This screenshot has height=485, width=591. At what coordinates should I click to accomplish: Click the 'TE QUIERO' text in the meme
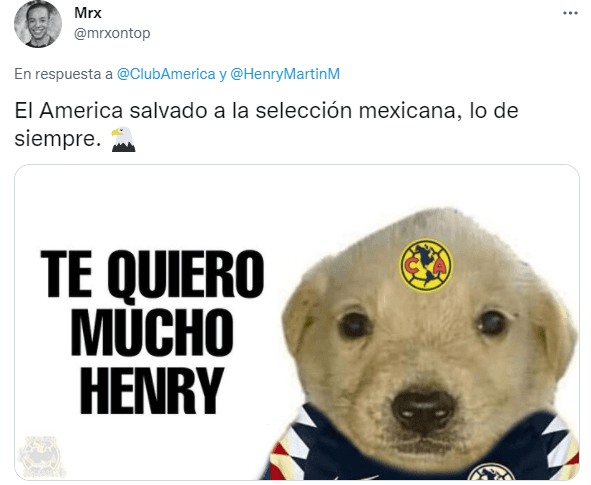(152, 274)
